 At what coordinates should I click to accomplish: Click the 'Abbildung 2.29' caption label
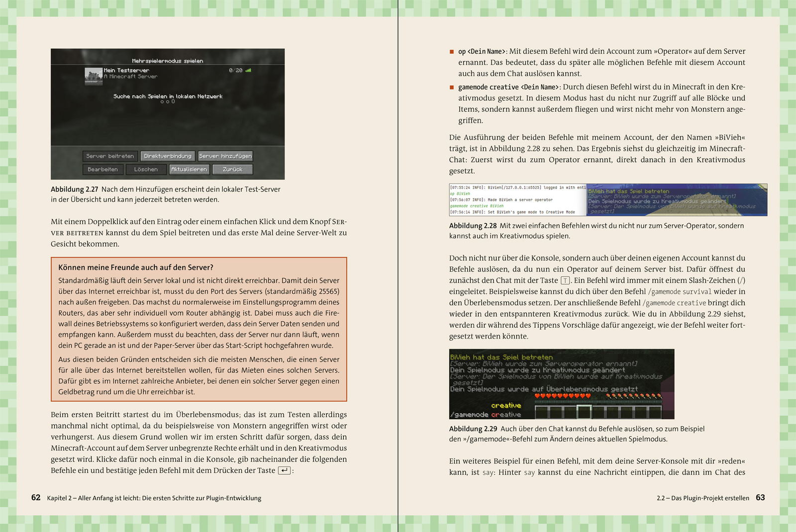pos(473,429)
